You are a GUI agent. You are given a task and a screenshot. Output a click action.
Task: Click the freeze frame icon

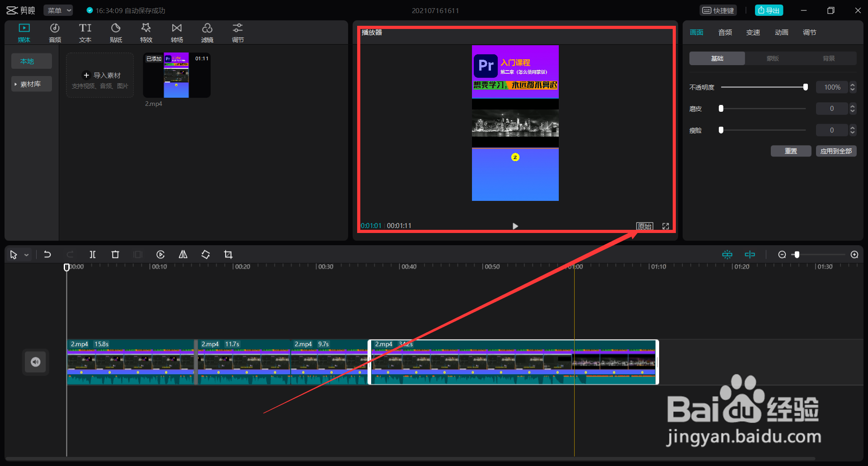(x=138, y=255)
